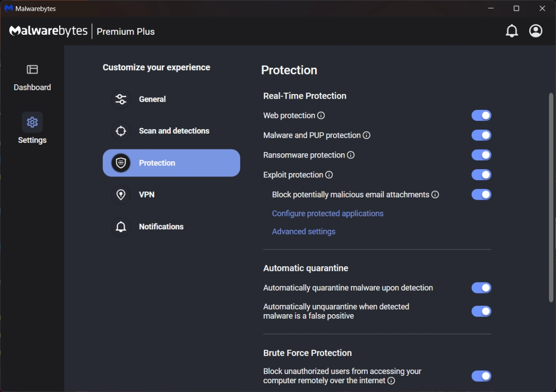556x392 pixels.
Task: Show info for Malware and PUP protection
Action: (x=366, y=135)
